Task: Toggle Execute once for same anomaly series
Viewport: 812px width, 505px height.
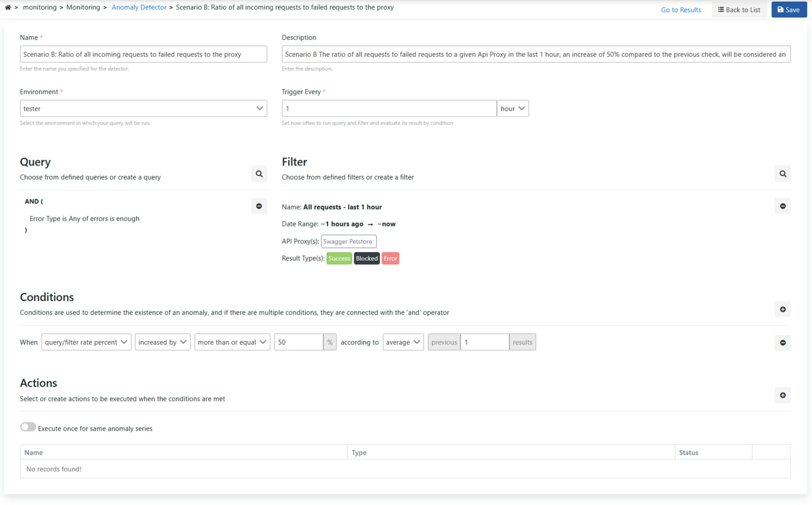Action: 28,427
